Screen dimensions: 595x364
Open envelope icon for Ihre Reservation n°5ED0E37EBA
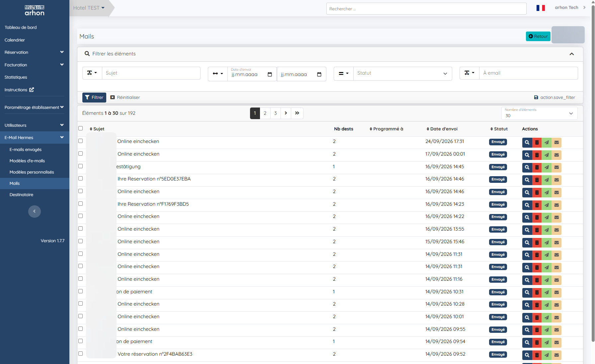[x=556, y=180]
